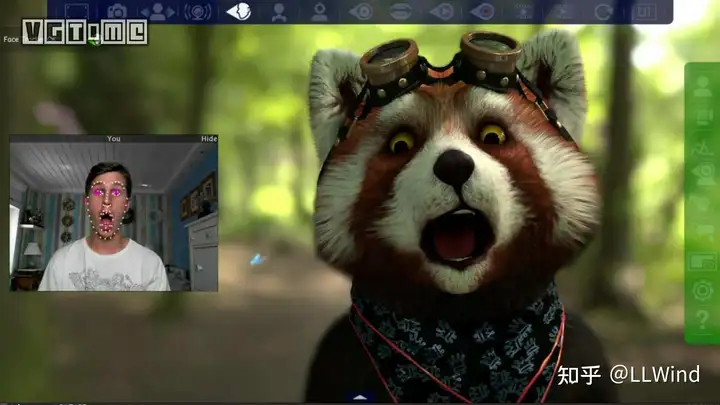Click the "You" label on webcam panel

tap(114, 139)
